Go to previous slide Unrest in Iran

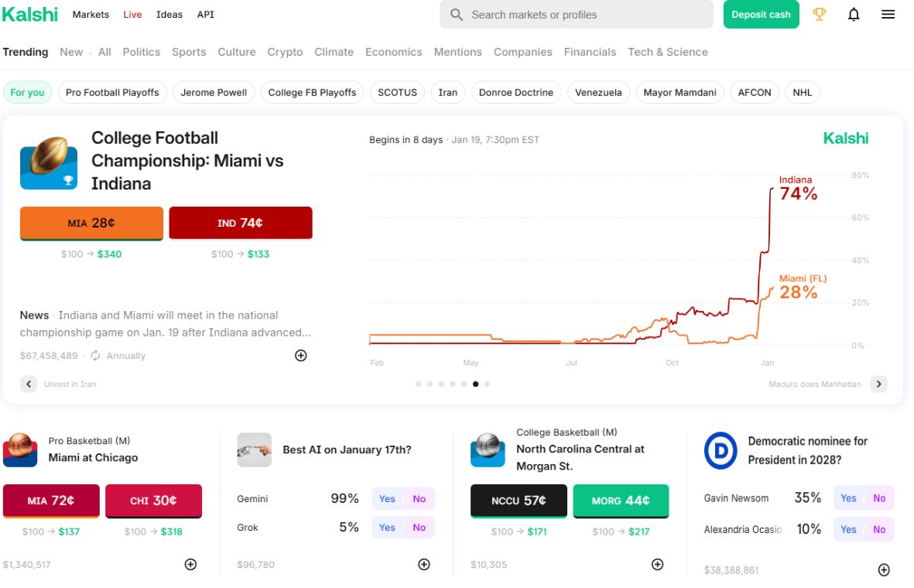click(29, 384)
